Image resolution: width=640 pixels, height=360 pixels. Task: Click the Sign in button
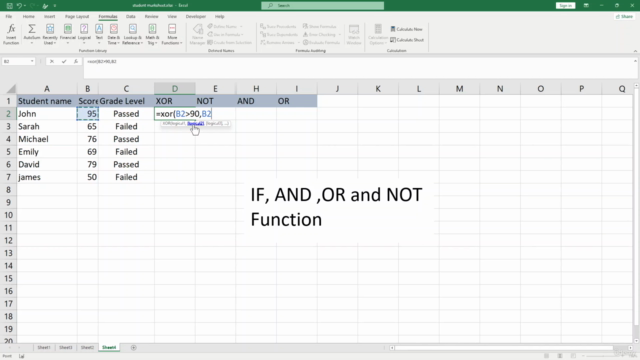tap(565, 6)
